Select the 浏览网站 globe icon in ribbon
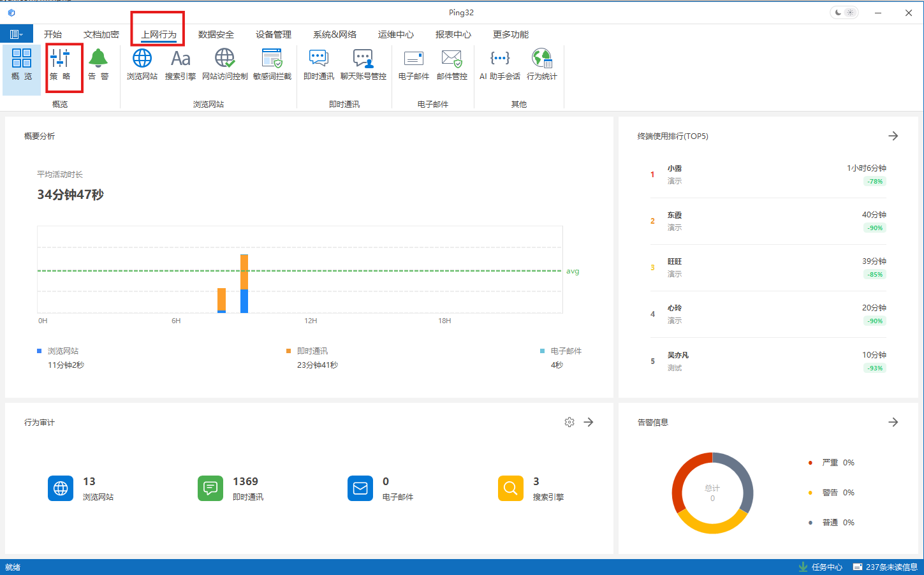 [x=142, y=64]
